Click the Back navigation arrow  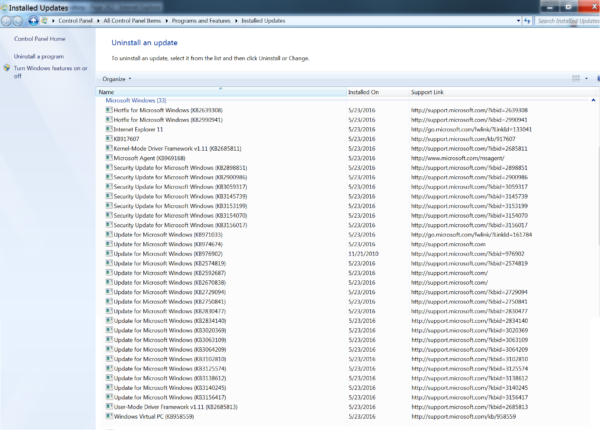pos(6,21)
